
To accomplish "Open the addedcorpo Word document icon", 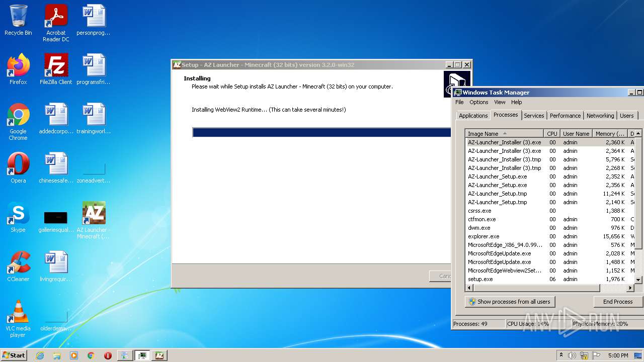I will [56, 119].
